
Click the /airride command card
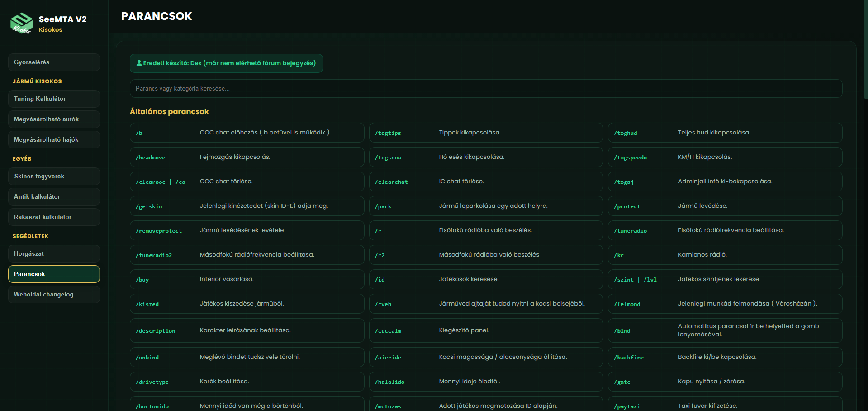pyautogui.click(x=486, y=357)
